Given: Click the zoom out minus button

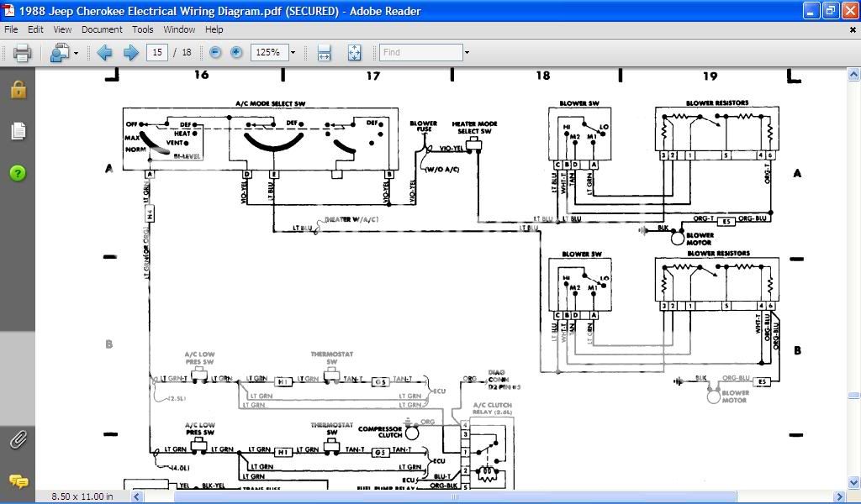Looking at the screenshot, I should coord(215,52).
